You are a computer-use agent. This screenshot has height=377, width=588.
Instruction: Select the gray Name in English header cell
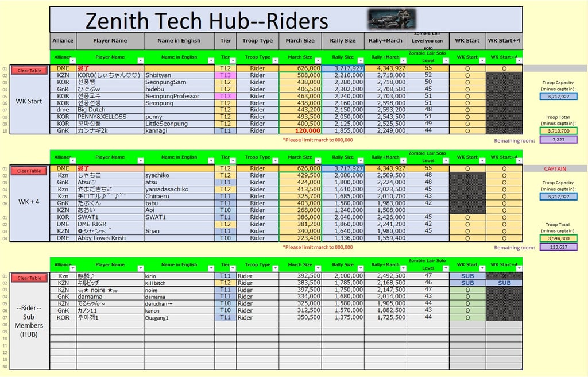click(x=179, y=41)
